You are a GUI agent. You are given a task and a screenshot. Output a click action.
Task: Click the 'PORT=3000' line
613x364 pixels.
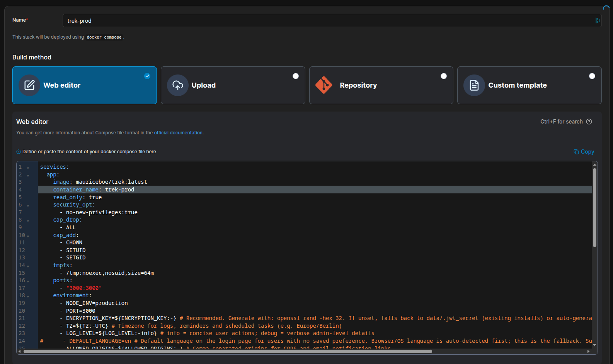(x=77, y=311)
